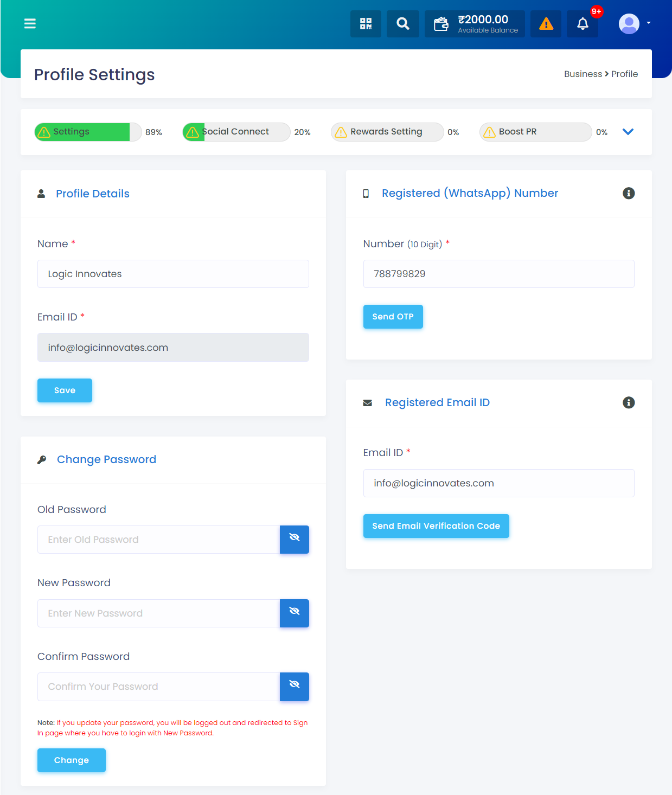Viewport: 672px width, 795px height.
Task: Toggle visibility of Old Password field
Action: pyautogui.click(x=295, y=540)
